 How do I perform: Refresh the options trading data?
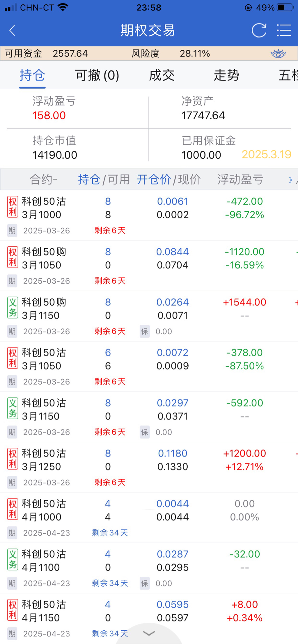pyautogui.click(x=259, y=30)
